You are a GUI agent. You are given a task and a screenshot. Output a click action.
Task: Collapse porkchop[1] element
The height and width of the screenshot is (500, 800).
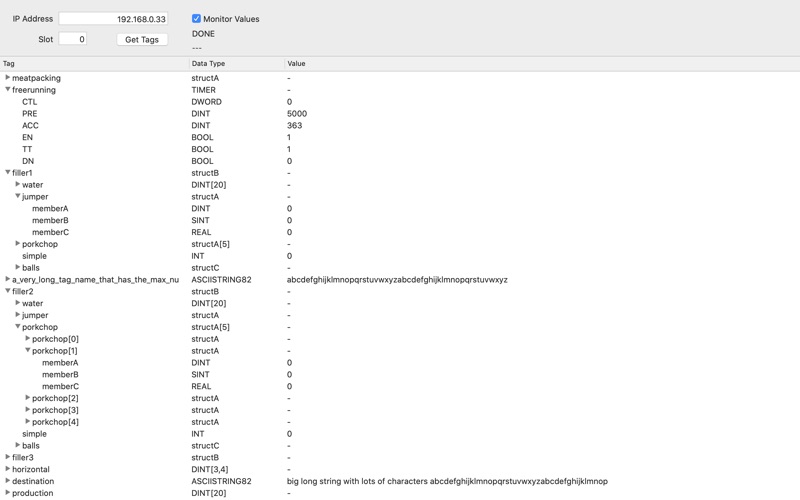pos(28,350)
